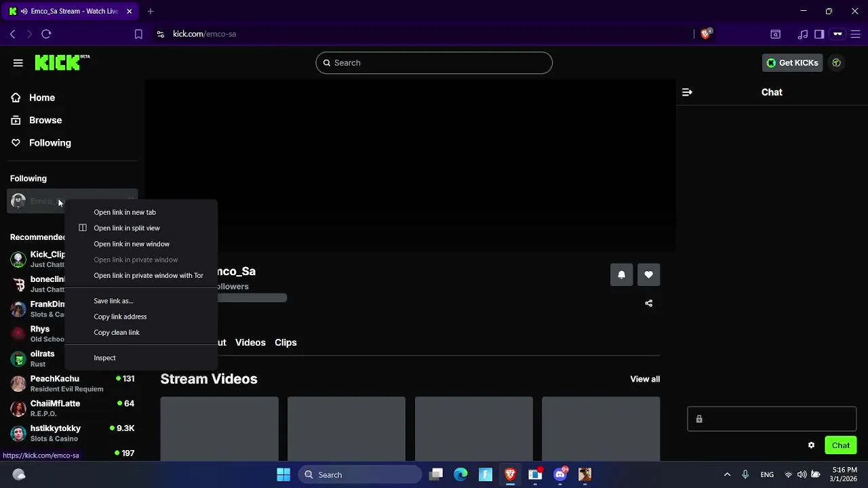Open Rhys channel avatar
This screenshot has width=868, height=488.
coord(18,333)
